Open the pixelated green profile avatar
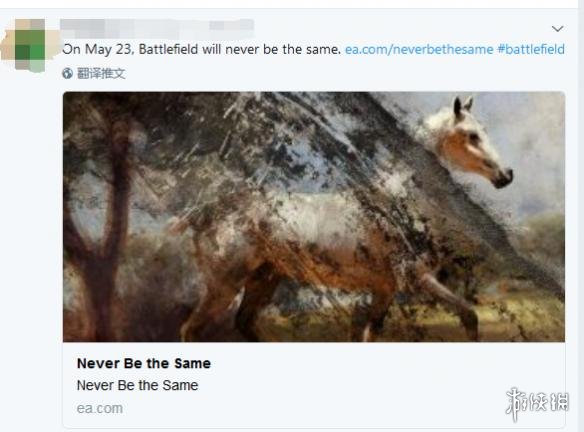584x432 pixels. click(30, 45)
